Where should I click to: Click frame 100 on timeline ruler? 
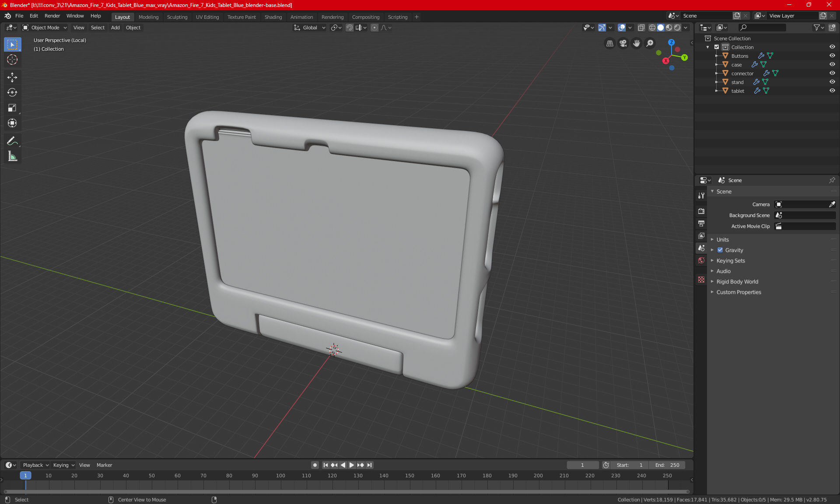(x=281, y=476)
